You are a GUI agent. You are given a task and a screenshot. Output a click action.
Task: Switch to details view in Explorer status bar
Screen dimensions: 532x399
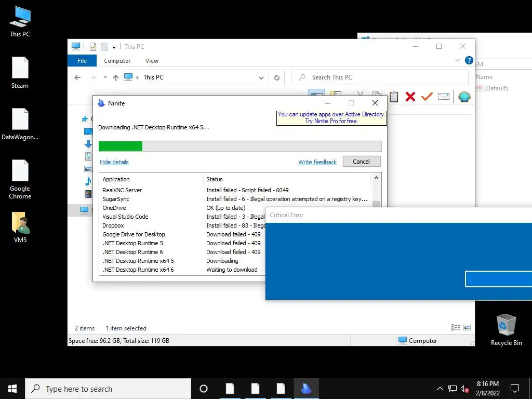pos(456,328)
